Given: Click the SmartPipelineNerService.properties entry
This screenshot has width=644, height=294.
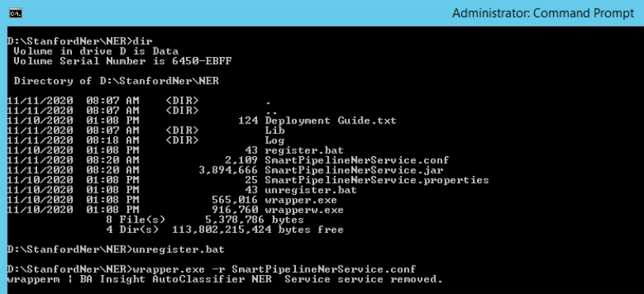Looking at the screenshot, I should point(377,180).
